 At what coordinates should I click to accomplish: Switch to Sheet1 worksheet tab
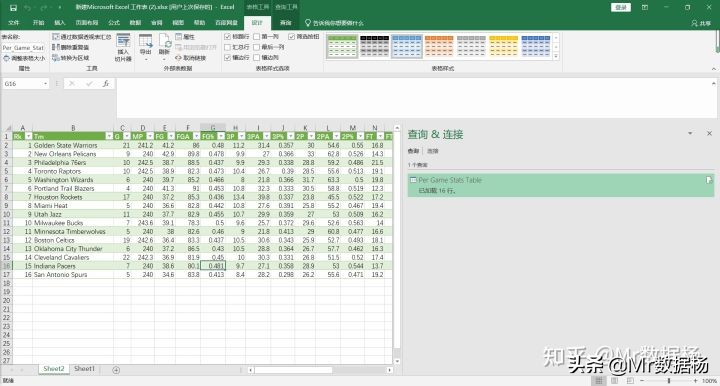[x=84, y=369]
